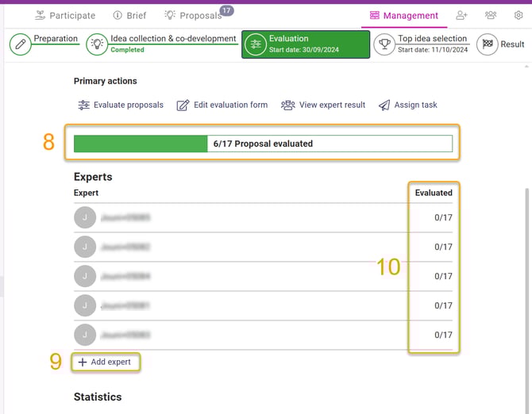Click the Assign task action
This screenshot has width=532, height=414.
pyautogui.click(x=408, y=105)
